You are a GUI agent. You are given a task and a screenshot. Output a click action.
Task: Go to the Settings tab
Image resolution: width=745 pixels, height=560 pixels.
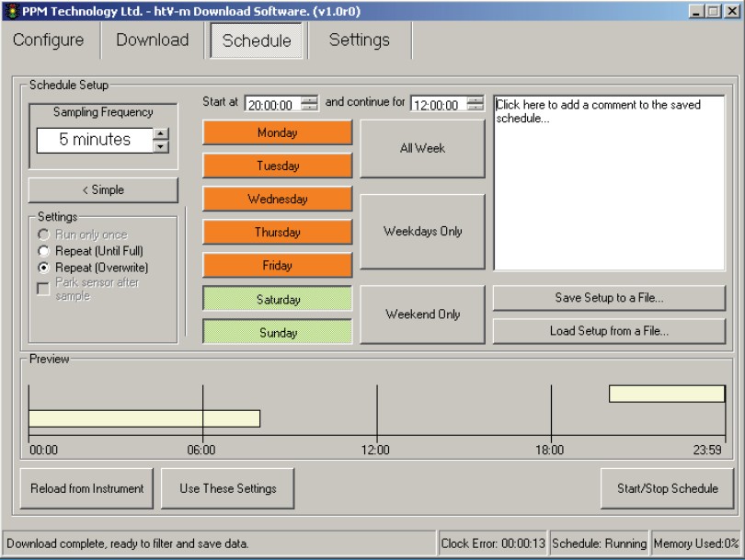click(359, 40)
